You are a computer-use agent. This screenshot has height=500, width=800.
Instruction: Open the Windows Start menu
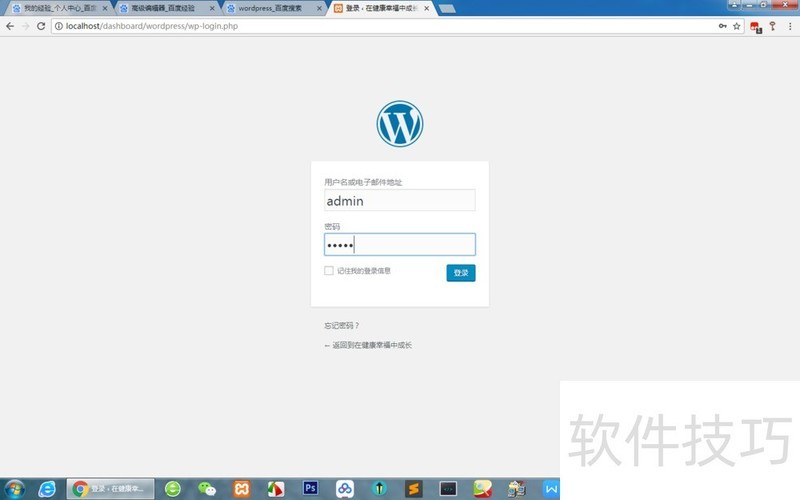14,489
